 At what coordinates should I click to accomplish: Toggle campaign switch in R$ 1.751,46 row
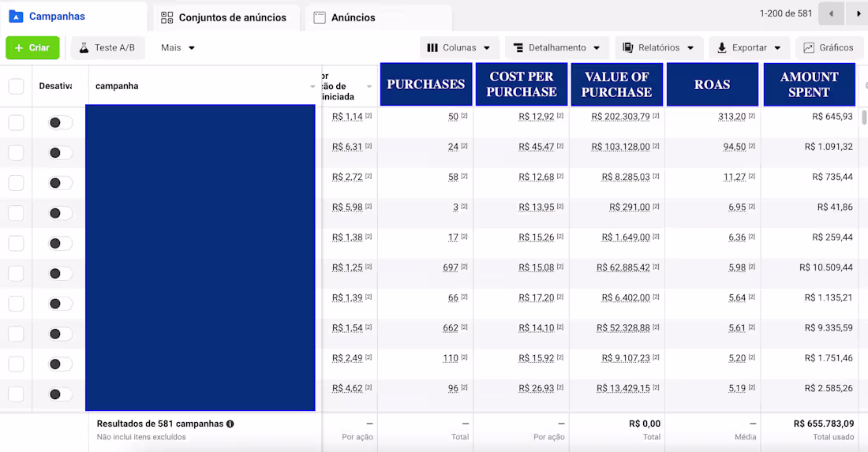60,364
